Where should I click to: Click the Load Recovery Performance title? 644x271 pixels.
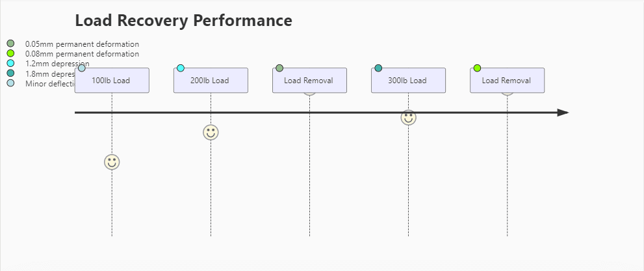point(183,20)
